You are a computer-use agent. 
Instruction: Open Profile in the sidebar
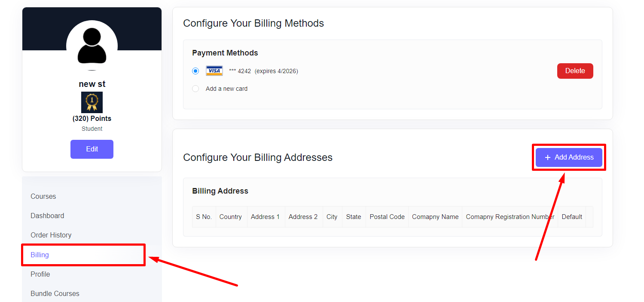40,274
